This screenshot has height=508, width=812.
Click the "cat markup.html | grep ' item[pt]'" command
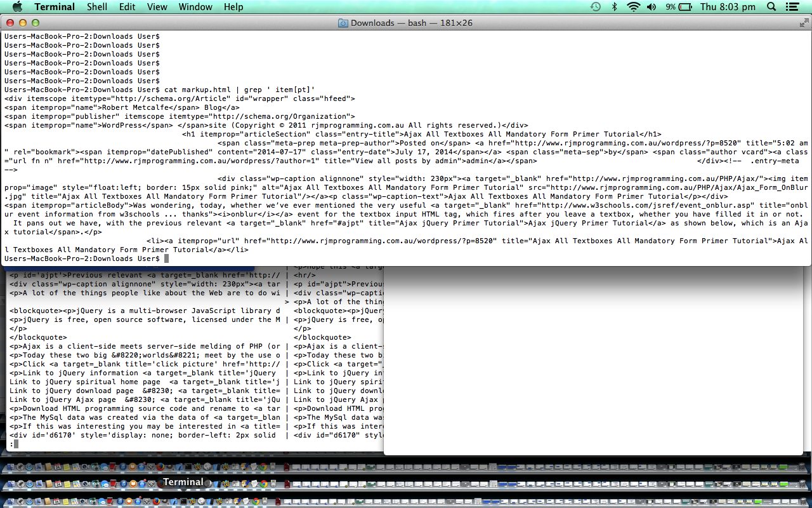click(240, 90)
